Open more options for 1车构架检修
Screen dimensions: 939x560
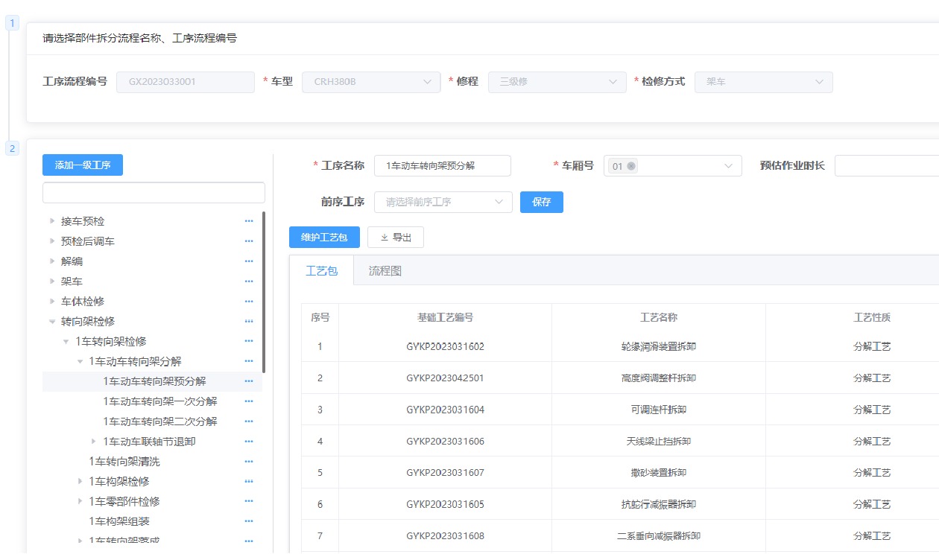(x=249, y=482)
